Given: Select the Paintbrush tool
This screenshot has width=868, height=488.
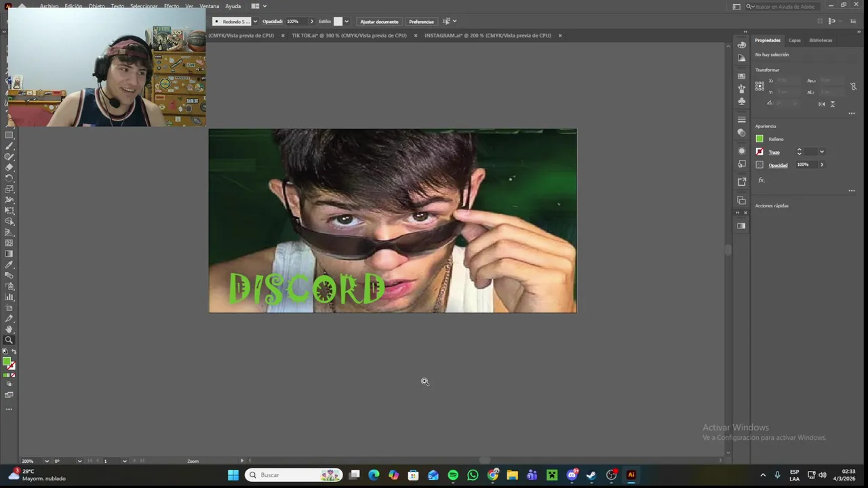Looking at the screenshot, I should coord(9,146).
